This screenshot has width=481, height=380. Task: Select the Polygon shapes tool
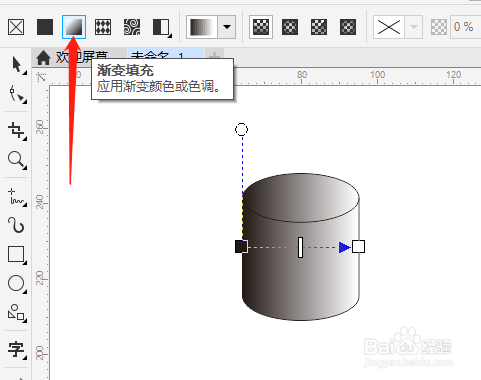click(17, 313)
